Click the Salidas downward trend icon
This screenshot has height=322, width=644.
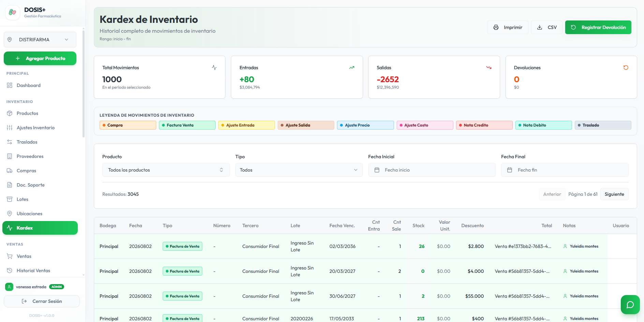coord(489,68)
